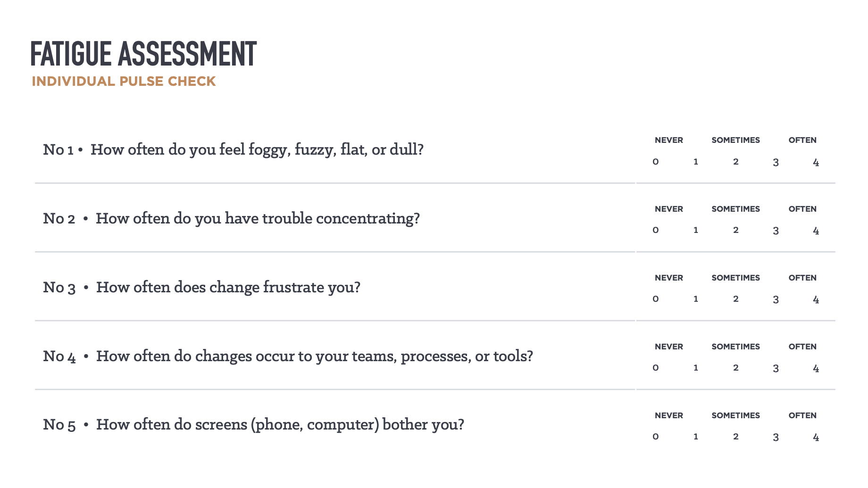Click the screens bother you question text
This screenshot has width=868, height=488.
(280, 424)
